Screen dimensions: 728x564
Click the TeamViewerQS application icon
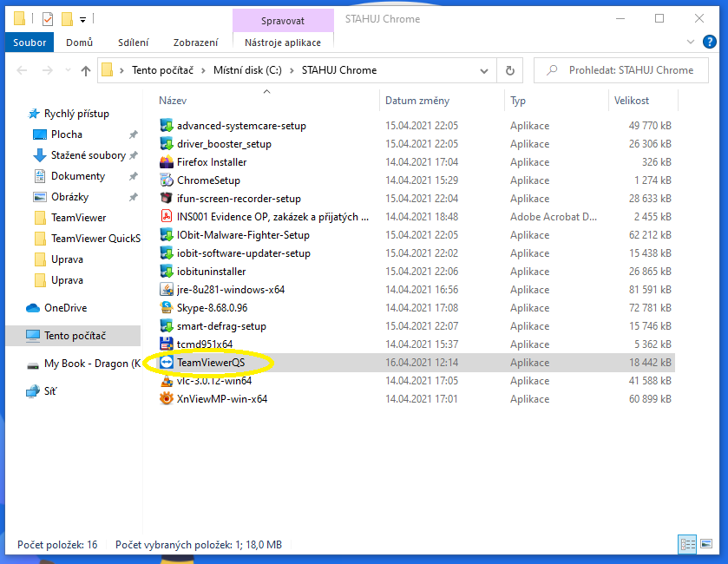point(167,363)
